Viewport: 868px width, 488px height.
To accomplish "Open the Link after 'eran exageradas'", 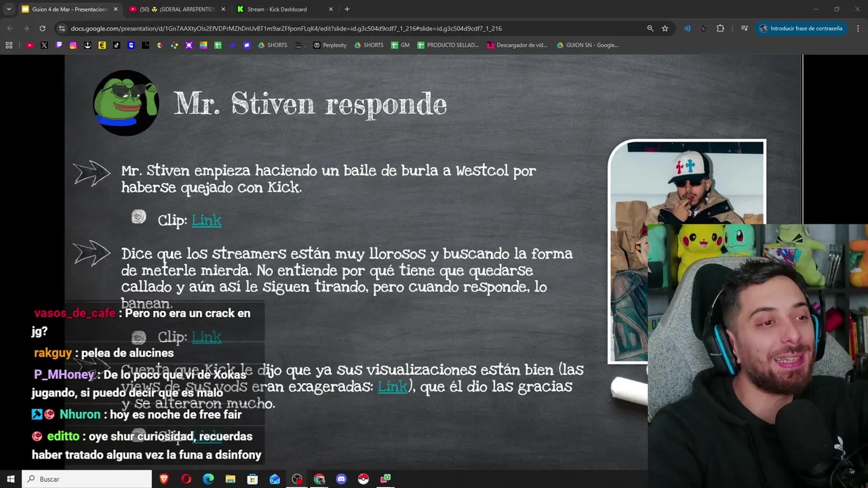I will coord(393,386).
